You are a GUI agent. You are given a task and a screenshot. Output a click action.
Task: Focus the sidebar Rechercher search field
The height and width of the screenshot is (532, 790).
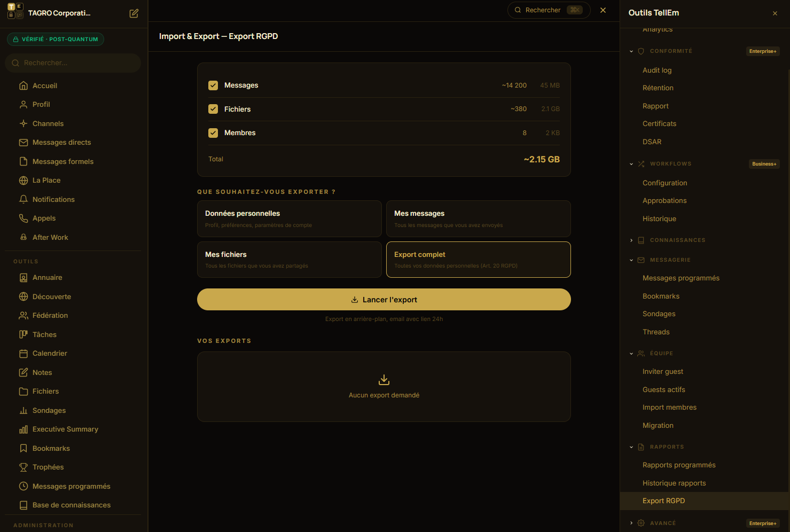tap(73, 63)
